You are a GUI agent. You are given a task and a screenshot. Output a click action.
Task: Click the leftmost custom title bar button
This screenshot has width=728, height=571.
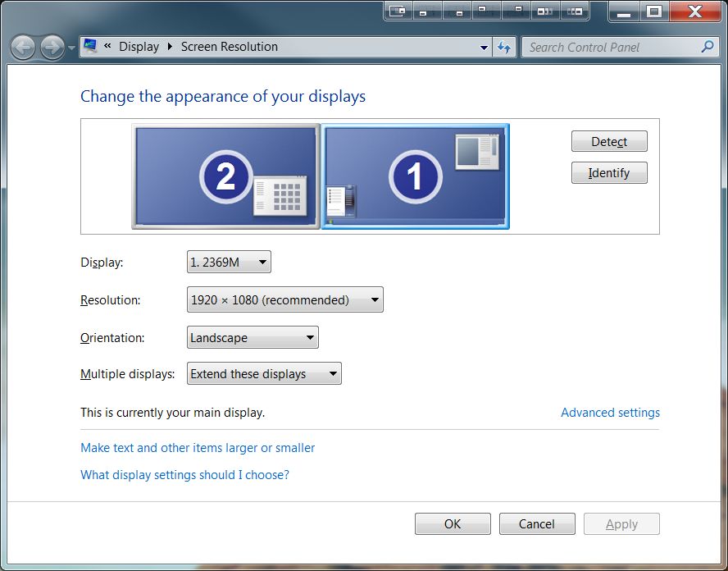tap(398, 11)
